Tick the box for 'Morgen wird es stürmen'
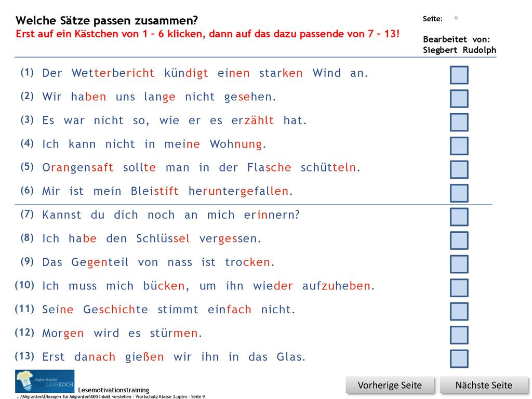532x399 pixels. click(459, 335)
